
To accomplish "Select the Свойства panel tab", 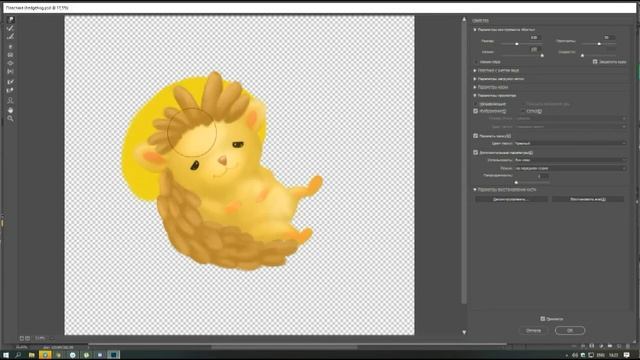I will point(480,20).
